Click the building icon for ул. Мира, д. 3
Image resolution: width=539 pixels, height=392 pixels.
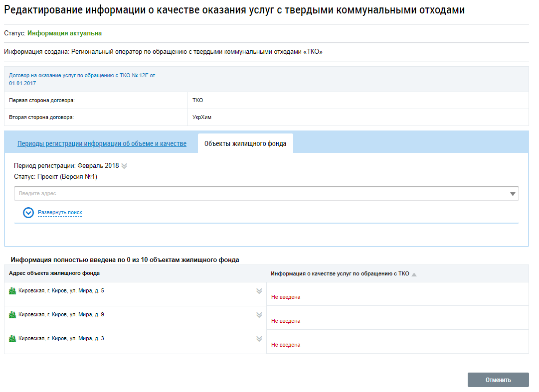(x=12, y=339)
